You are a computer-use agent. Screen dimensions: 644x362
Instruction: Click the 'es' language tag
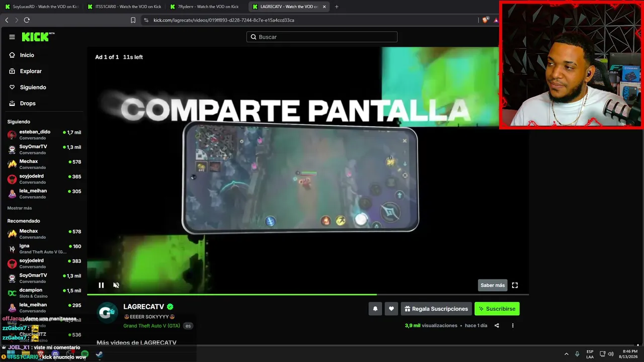(188, 326)
